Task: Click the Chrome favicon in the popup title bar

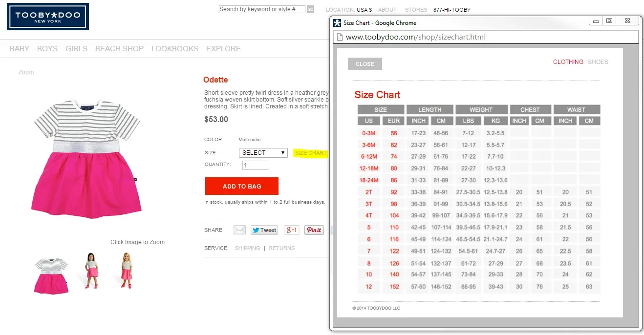Action: point(337,22)
